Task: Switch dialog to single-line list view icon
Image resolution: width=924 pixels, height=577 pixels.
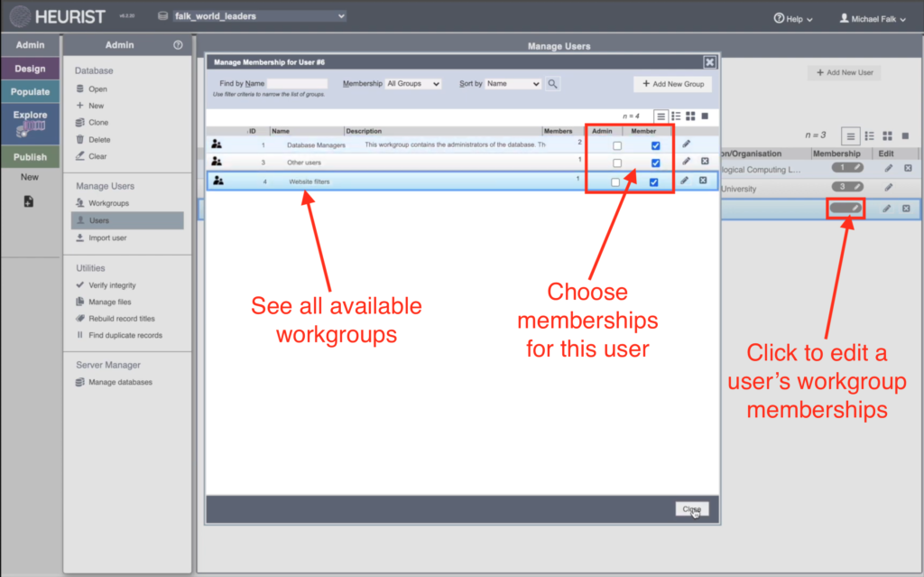Action: (x=661, y=116)
